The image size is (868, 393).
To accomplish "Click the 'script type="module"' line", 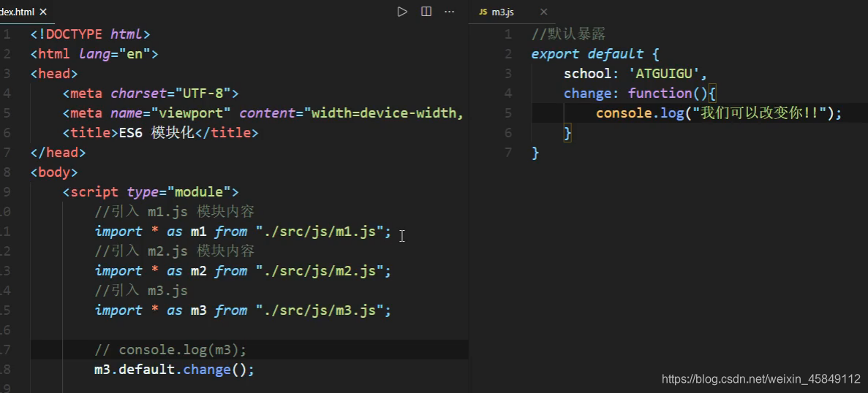I will click(x=151, y=192).
